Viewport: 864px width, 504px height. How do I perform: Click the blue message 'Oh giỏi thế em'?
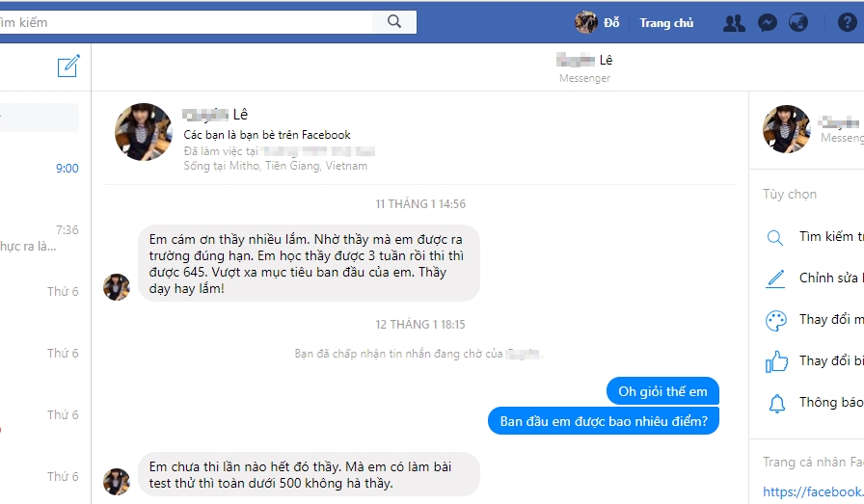[662, 391]
